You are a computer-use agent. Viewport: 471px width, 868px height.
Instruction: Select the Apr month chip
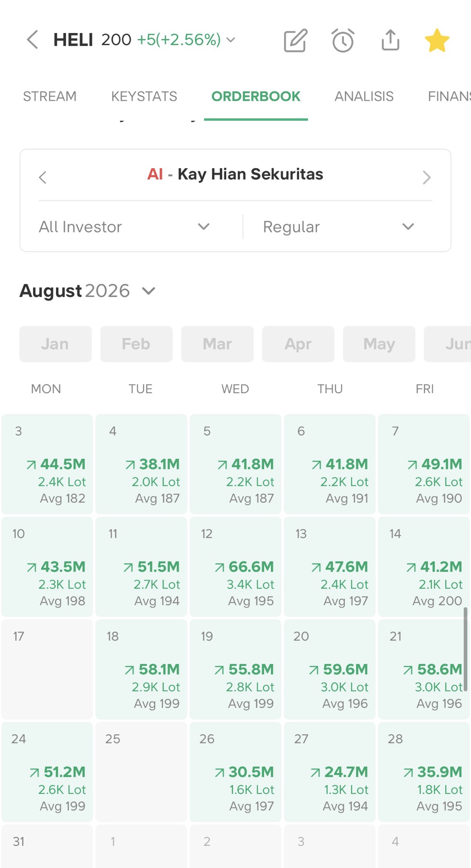coord(298,344)
